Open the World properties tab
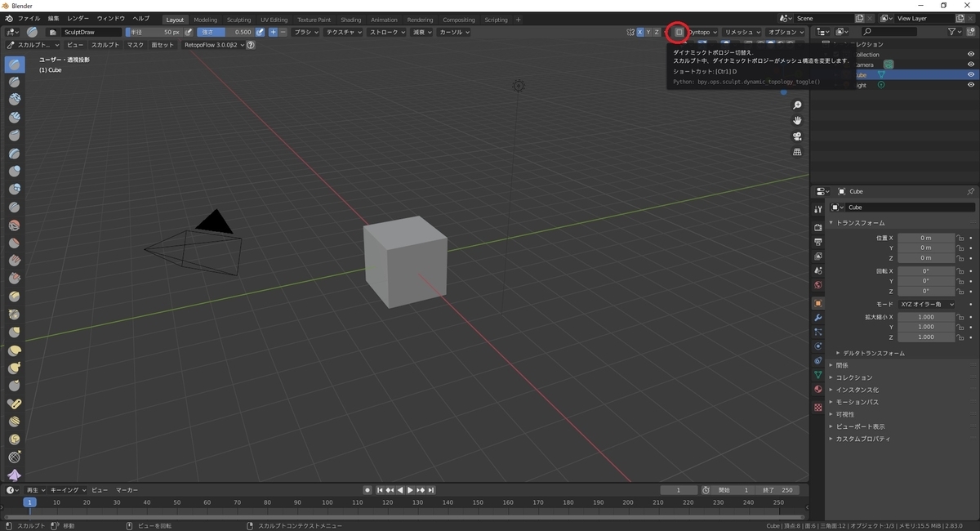 (x=817, y=285)
